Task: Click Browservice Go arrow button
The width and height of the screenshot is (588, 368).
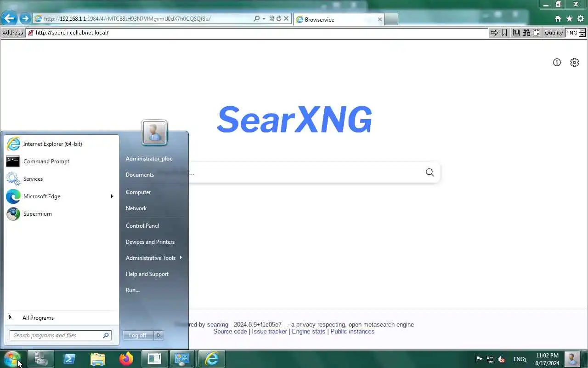Action: pyautogui.click(x=494, y=33)
